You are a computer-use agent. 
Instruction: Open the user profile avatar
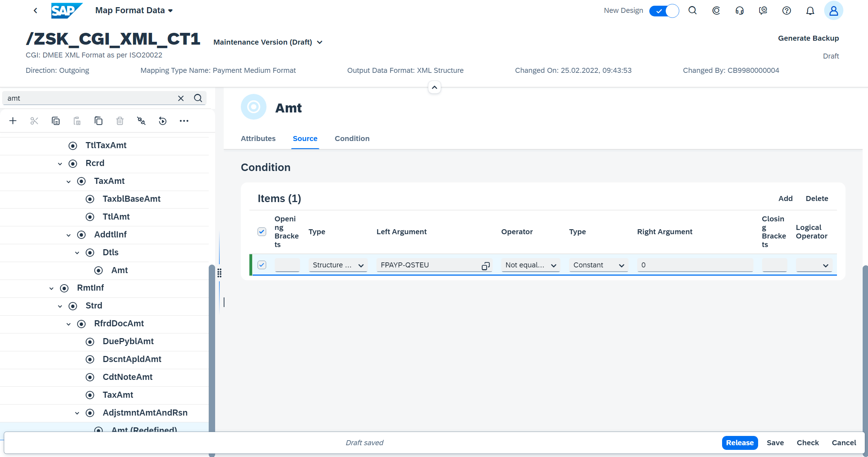[834, 10]
